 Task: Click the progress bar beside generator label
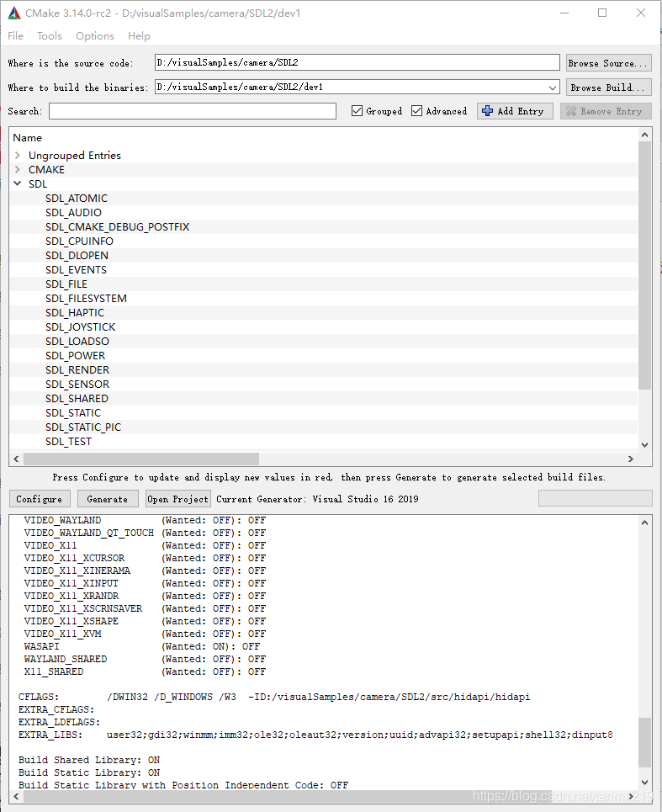pyautogui.click(x=596, y=498)
